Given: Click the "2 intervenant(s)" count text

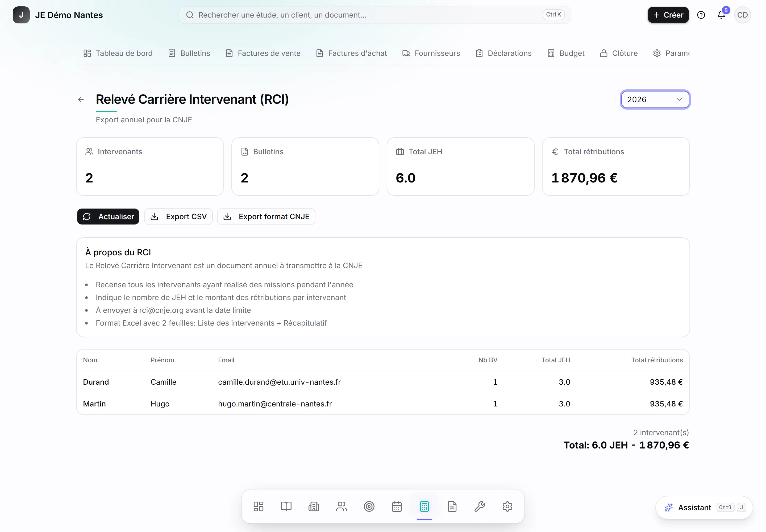Looking at the screenshot, I should (661, 432).
